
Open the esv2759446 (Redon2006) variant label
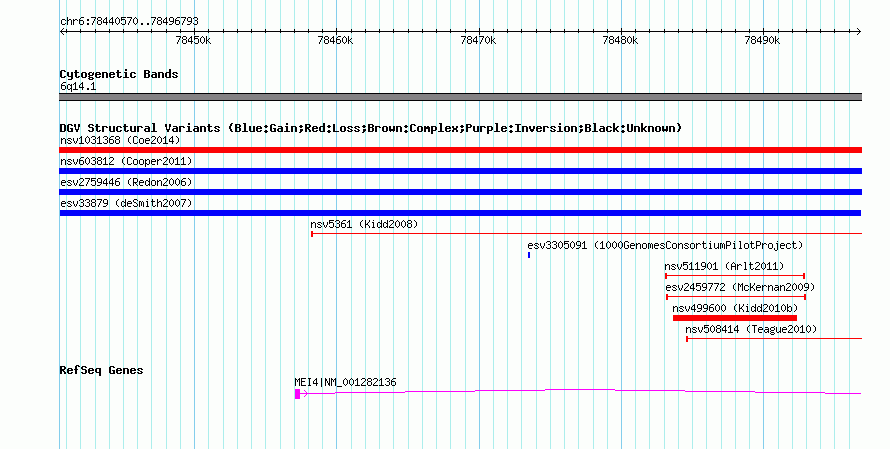tap(126, 182)
